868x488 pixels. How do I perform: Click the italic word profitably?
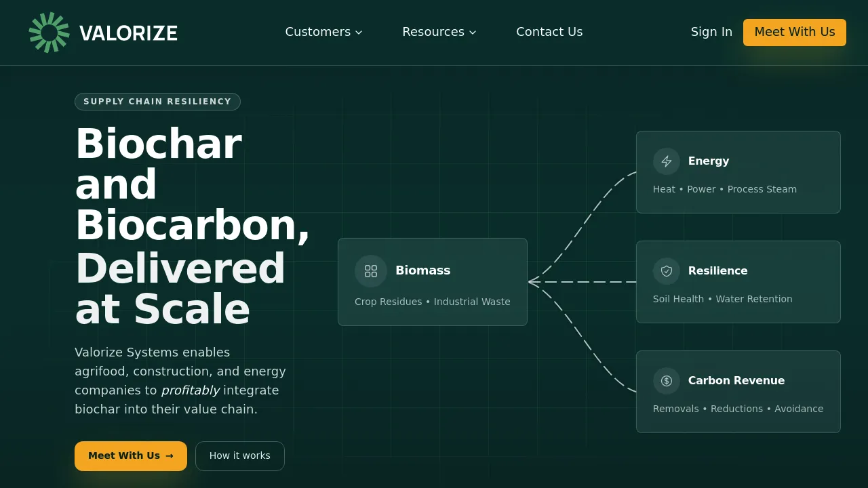tap(191, 390)
